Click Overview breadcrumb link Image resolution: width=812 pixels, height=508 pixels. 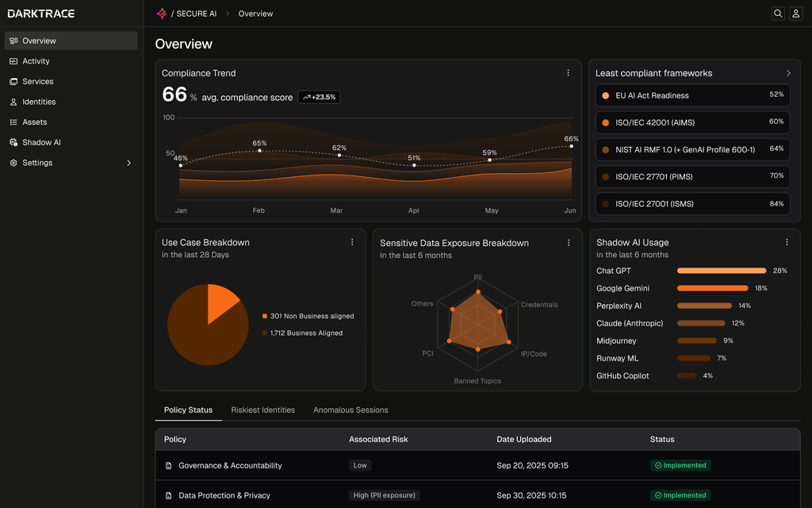pyautogui.click(x=255, y=13)
